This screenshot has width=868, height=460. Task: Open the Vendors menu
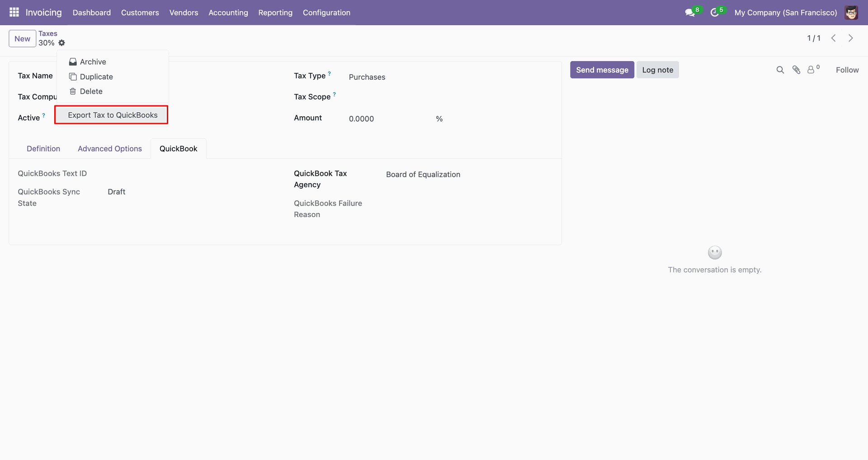[184, 13]
